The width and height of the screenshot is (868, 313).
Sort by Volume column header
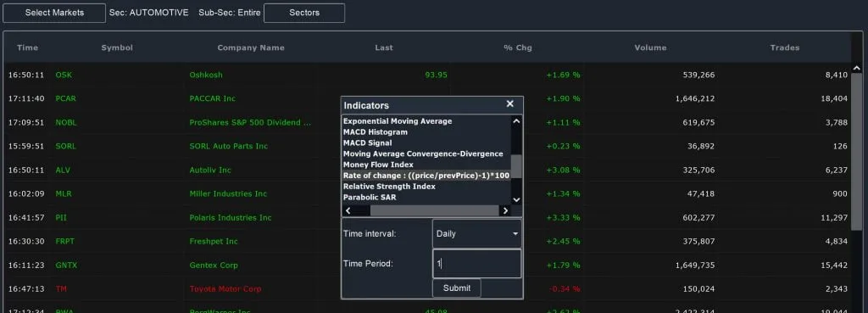(x=650, y=48)
